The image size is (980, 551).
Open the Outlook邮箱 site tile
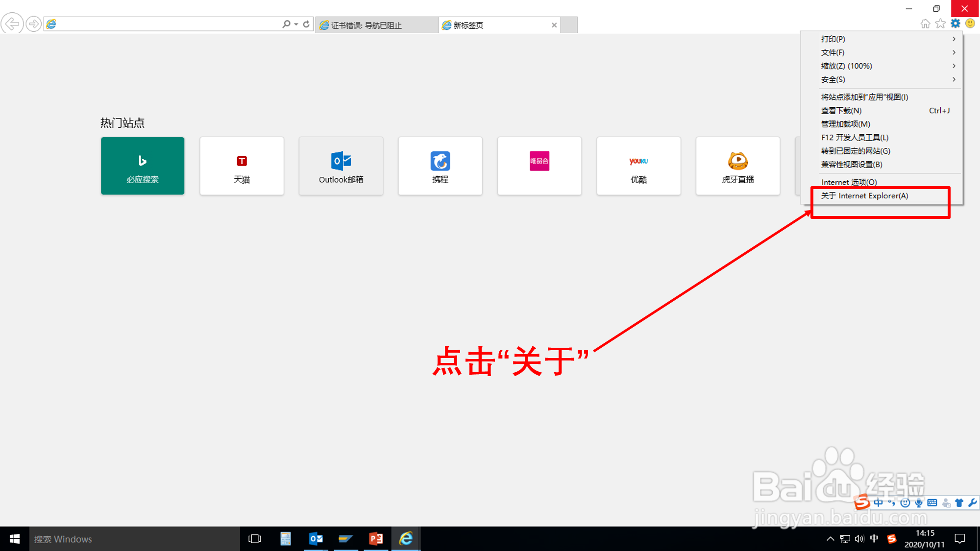pos(341,166)
